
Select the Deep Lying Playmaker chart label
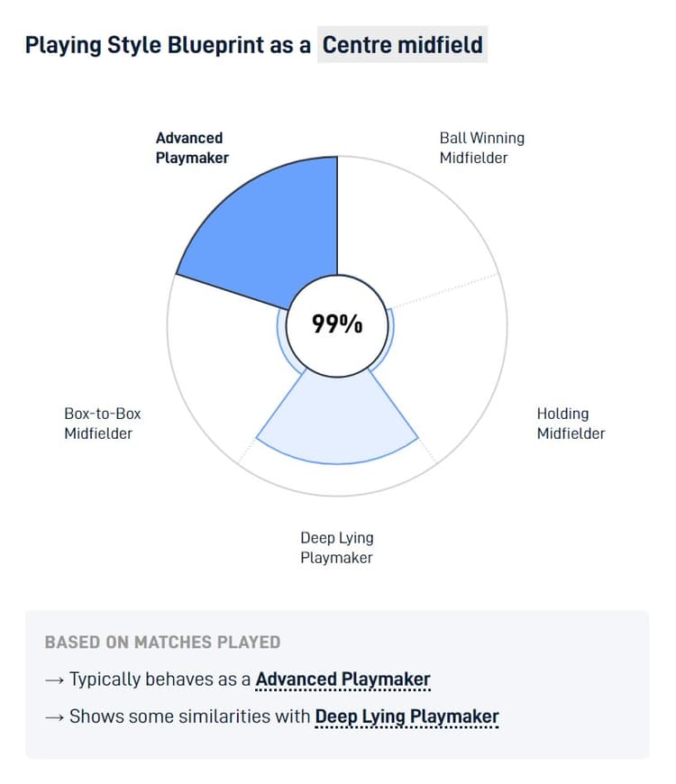(336, 548)
